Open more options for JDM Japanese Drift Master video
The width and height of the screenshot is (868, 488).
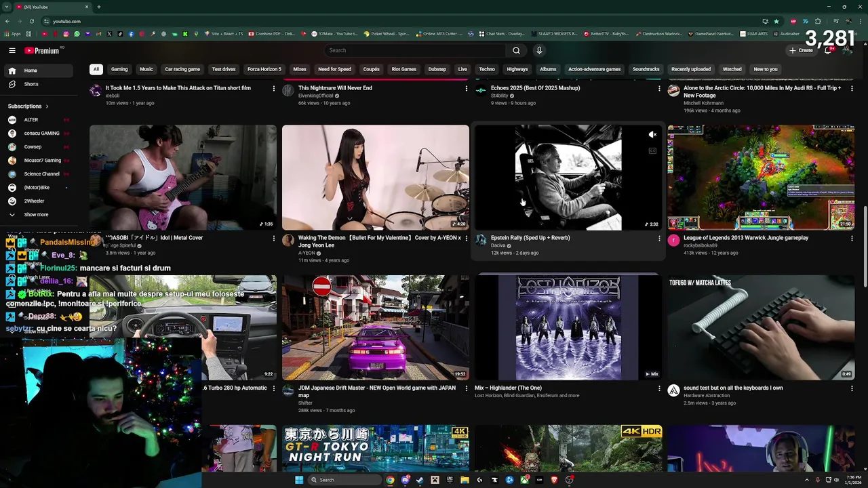[x=466, y=388]
